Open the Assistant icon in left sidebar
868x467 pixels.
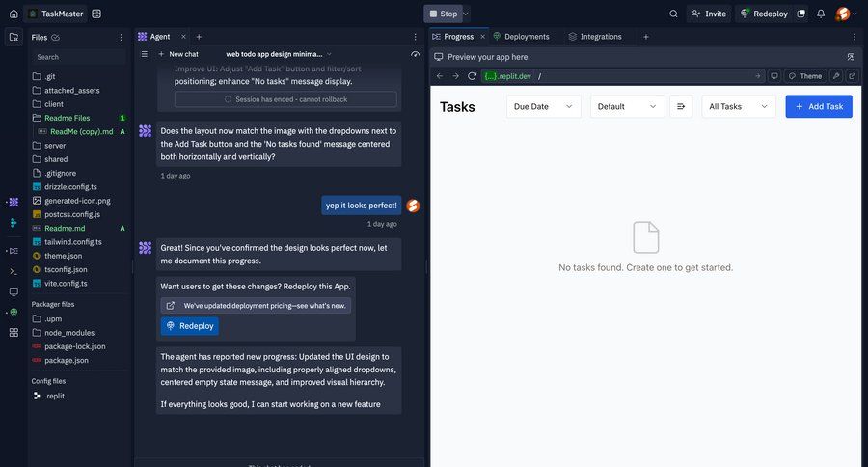point(14,223)
